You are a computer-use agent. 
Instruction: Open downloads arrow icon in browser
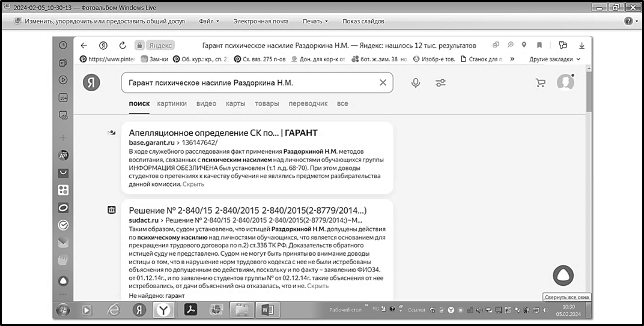pos(582,46)
